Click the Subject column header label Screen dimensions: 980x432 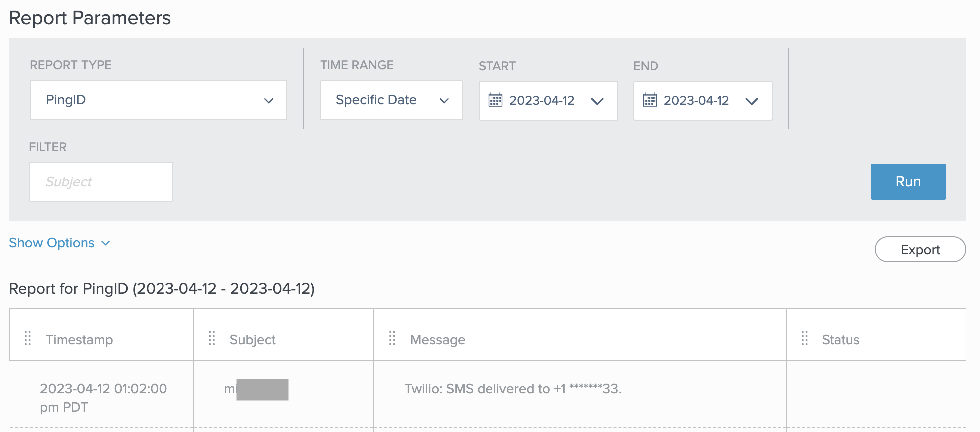[252, 340]
